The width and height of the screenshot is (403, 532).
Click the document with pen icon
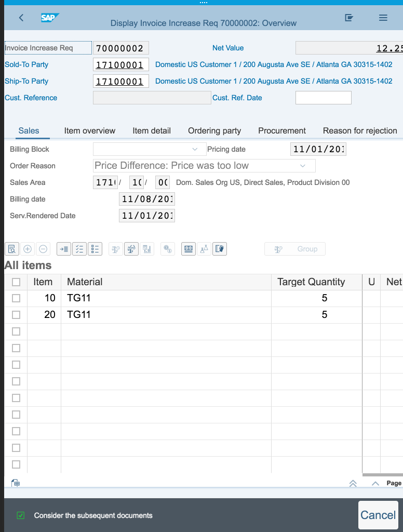pyautogui.click(x=220, y=249)
